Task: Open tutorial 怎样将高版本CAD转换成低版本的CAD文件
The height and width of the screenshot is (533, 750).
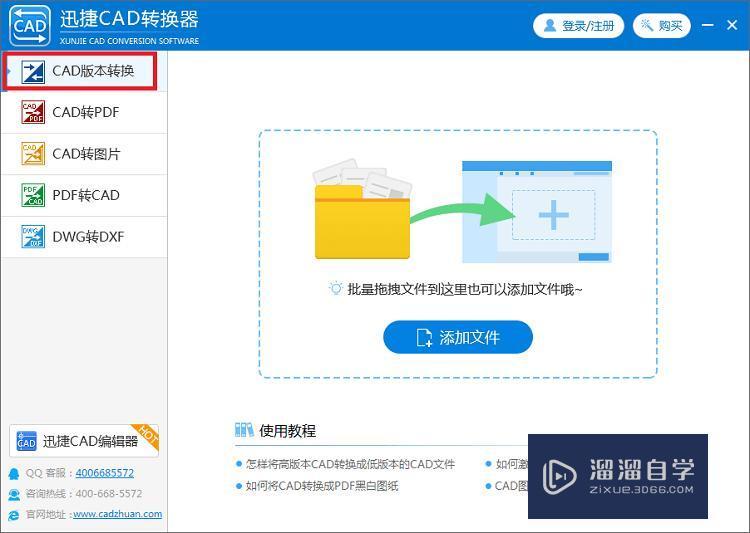Action: point(350,464)
